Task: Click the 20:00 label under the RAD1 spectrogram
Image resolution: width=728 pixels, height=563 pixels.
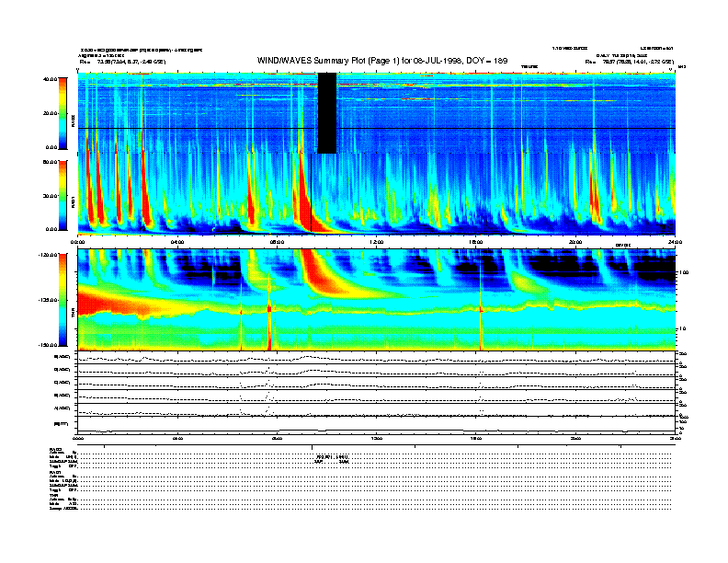Action: coord(575,242)
